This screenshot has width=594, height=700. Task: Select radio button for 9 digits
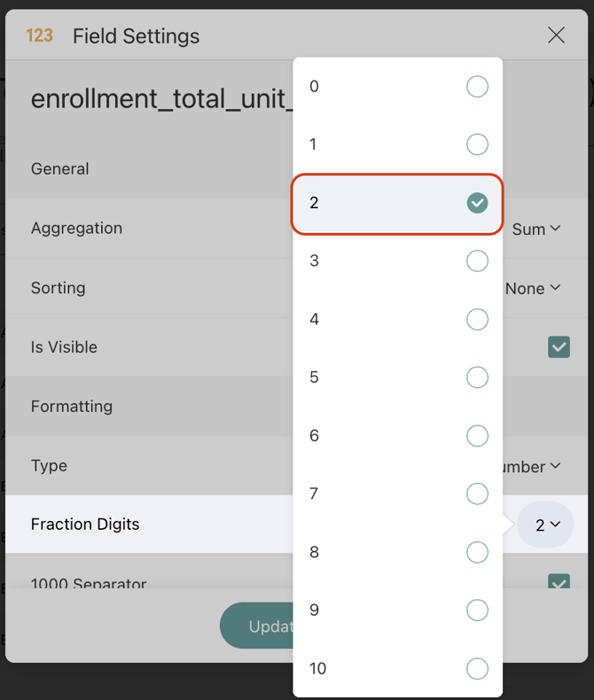(477, 611)
